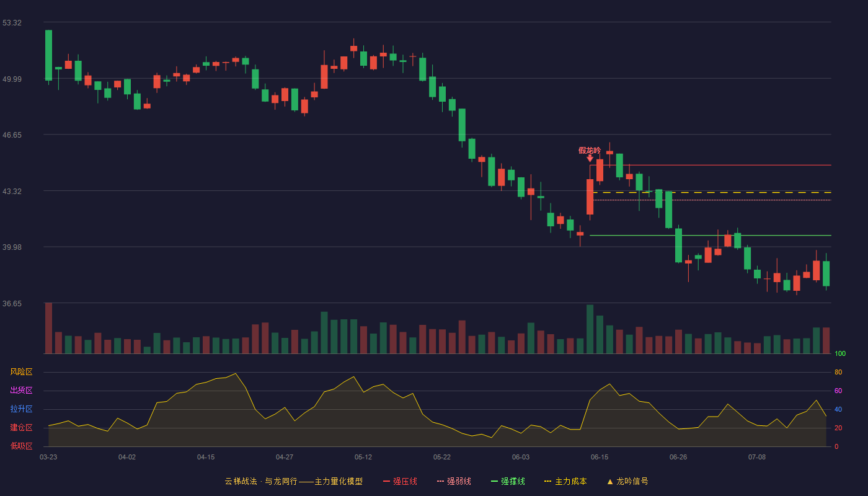Toggle the 强撑线 legend item
868x496 pixels.
click(x=508, y=481)
